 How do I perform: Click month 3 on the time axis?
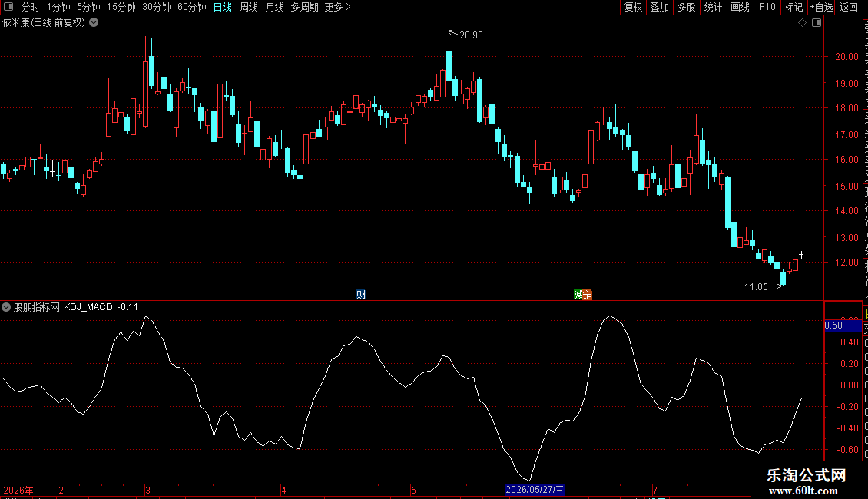pos(147,490)
